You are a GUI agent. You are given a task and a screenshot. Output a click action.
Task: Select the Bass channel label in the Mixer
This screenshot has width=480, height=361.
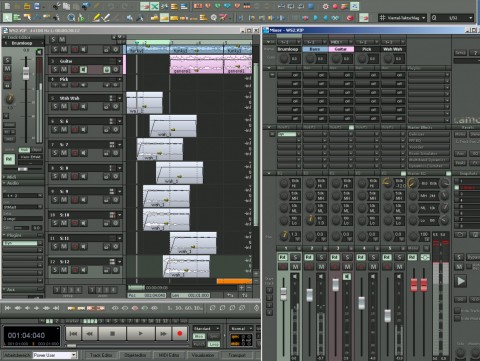click(315, 49)
